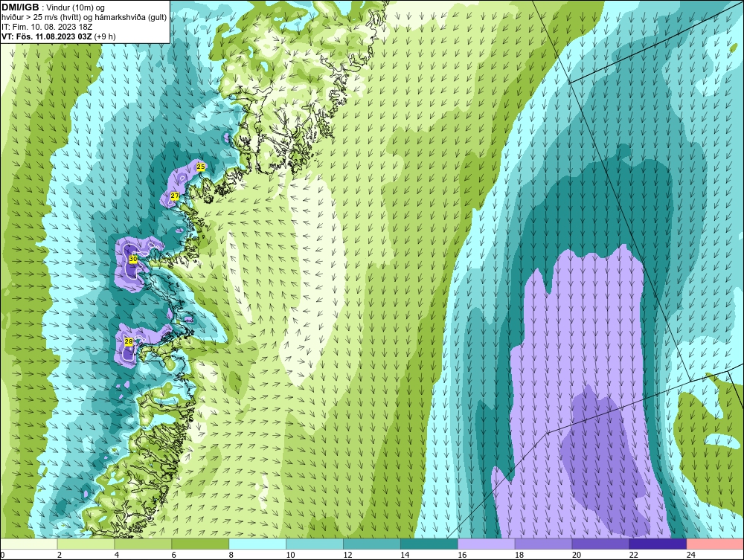Click the 12–14 m/s teal legend swatch
Image resolution: width=744 pixels, height=560 pixels.
click(371, 544)
